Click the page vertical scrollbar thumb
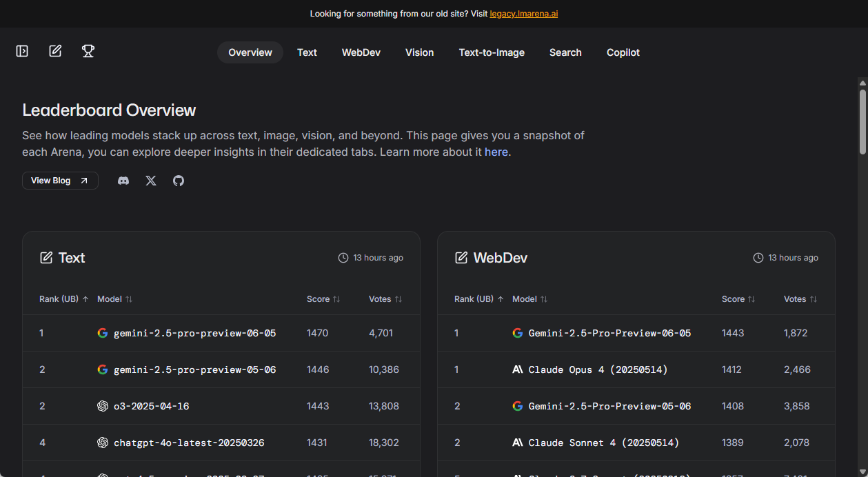868x477 pixels. click(x=862, y=121)
